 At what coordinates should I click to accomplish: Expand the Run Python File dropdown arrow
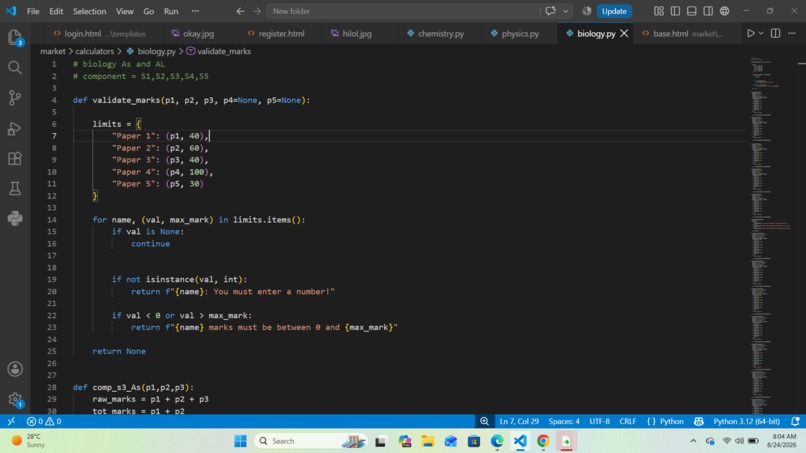(761, 33)
